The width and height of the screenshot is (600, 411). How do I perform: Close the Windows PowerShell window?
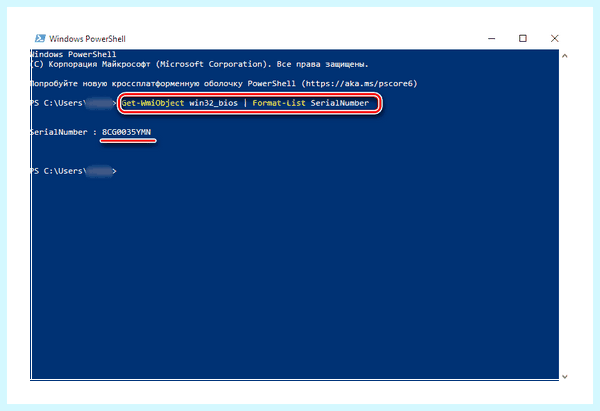[x=554, y=38]
